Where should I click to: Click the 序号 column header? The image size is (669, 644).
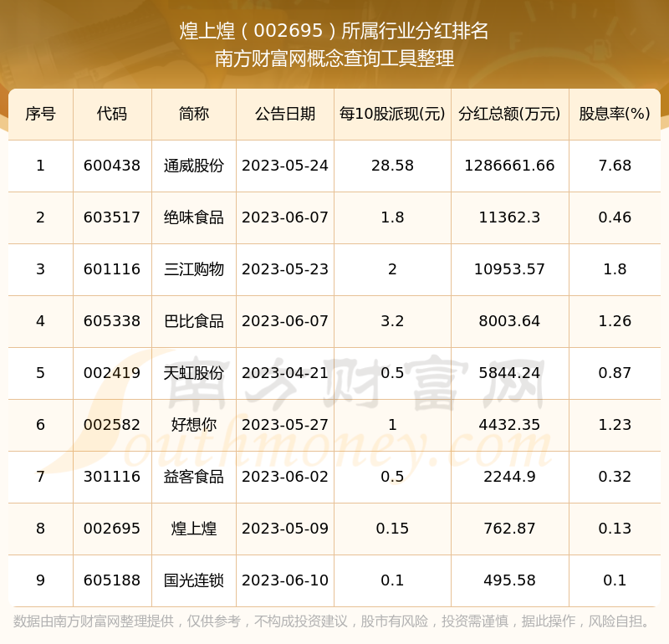point(40,114)
